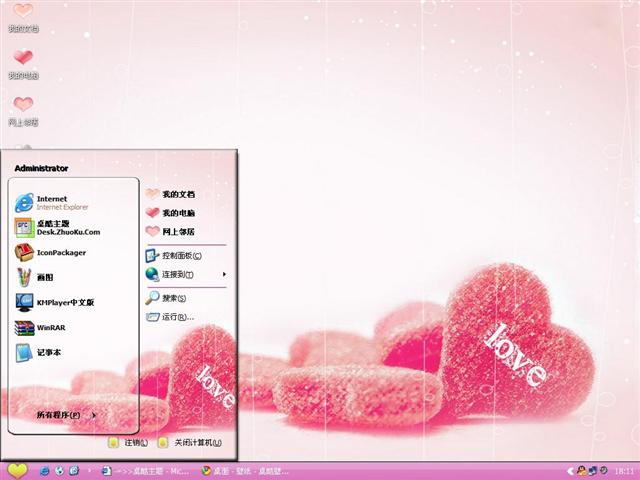This screenshot has height=480, width=640.
Task: Open 网上邻居 desktop heart icon
Action: 23,108
